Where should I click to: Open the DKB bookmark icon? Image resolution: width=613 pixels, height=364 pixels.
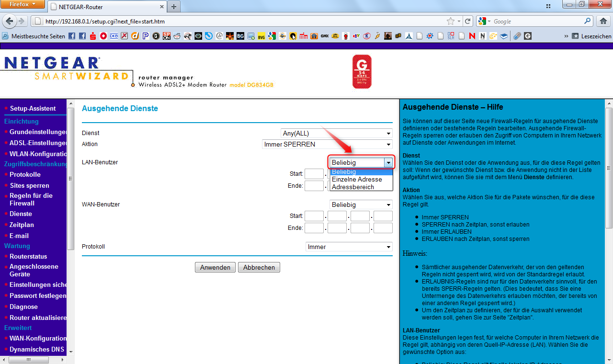[x=114, y=36]
